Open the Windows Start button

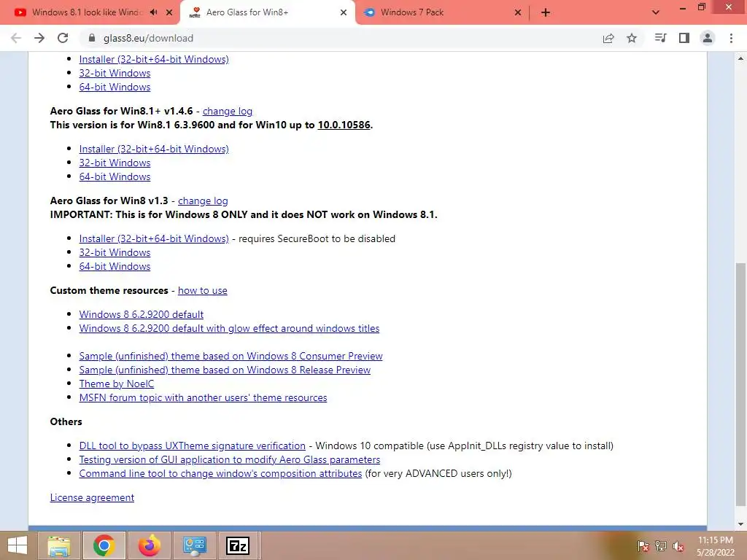pyautogui.click(x=18, y=545)
